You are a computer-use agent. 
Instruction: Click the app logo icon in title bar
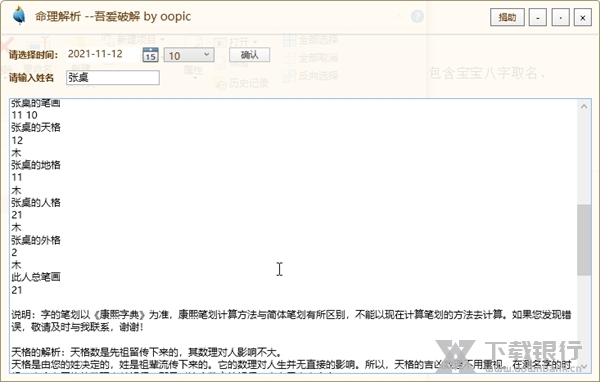19,16
